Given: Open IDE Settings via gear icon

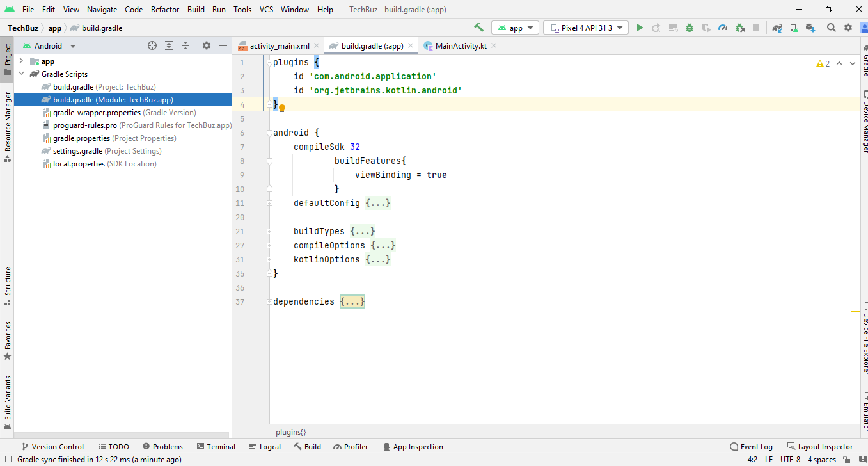Looking at the screenshot, I should click(848, 28).
